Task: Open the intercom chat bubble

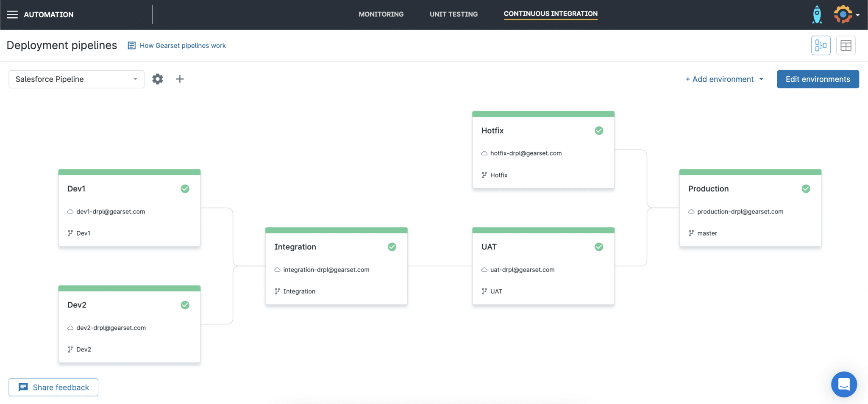Action: coord(843,384)
